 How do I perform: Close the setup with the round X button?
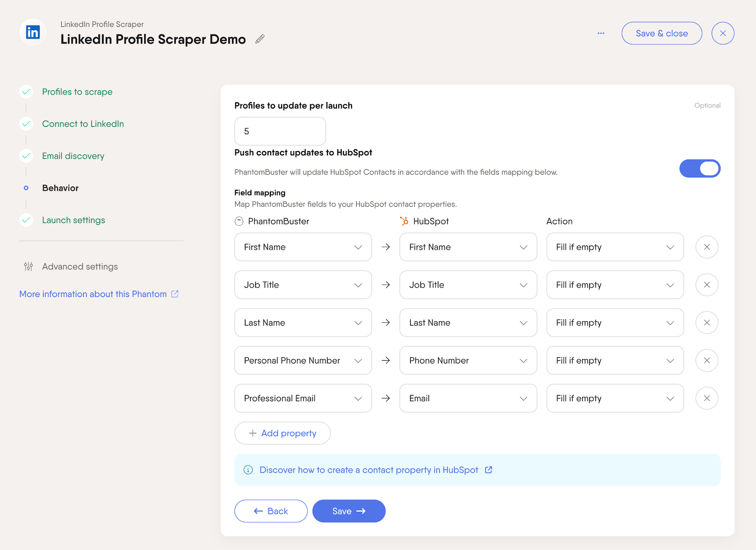click(x=723, y=33)
